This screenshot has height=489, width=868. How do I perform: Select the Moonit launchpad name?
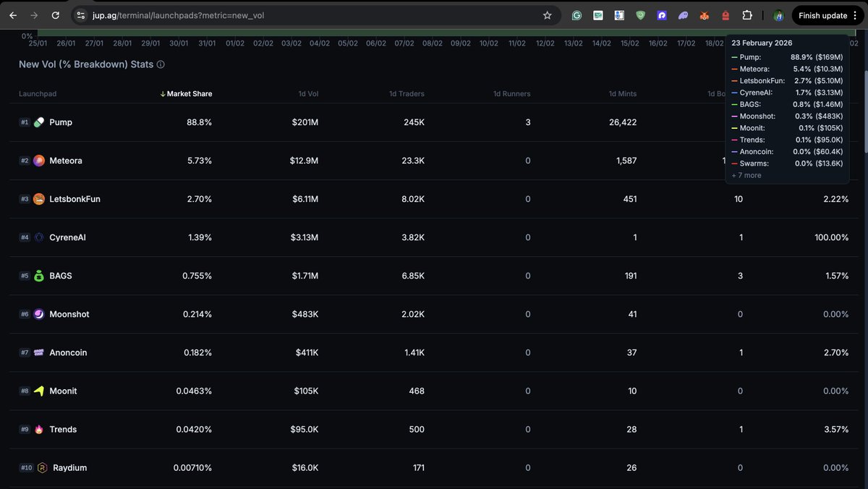click(x=63, y=391)
